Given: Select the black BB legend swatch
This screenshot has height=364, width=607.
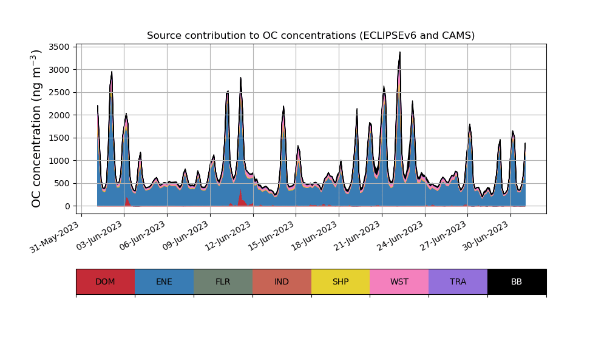Looking at the screenshot, I should [x=517, y=281].
